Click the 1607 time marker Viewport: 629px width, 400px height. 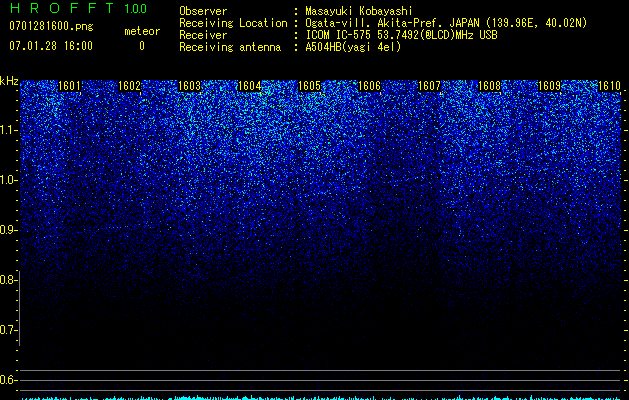[429, 86]
